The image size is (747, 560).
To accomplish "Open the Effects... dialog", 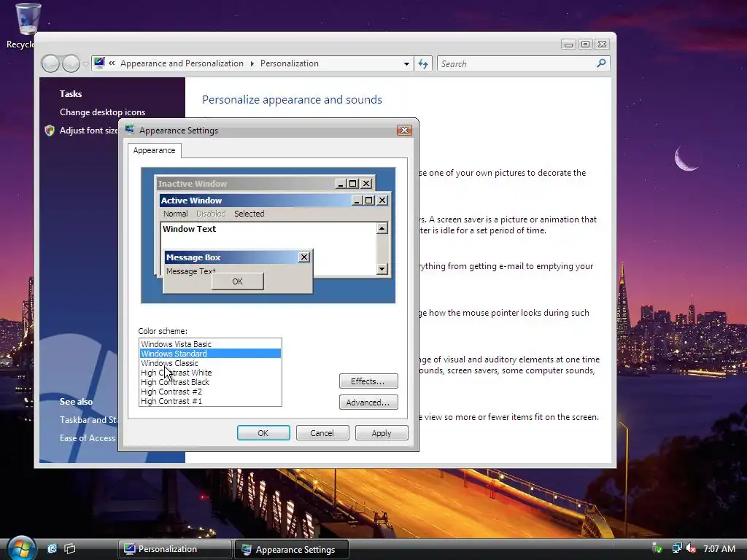I will pos(368,381).
